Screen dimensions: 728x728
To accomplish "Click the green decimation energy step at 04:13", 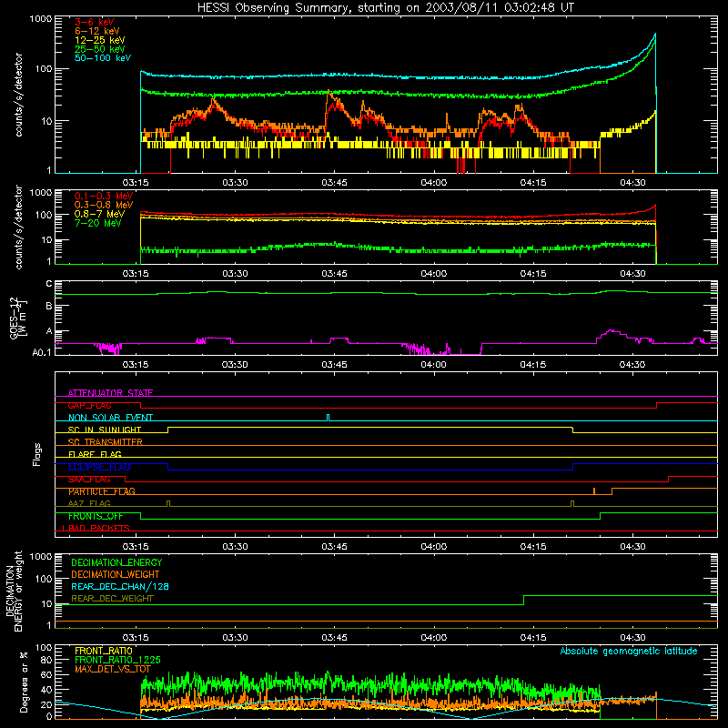I will click(x=524, y=600).
